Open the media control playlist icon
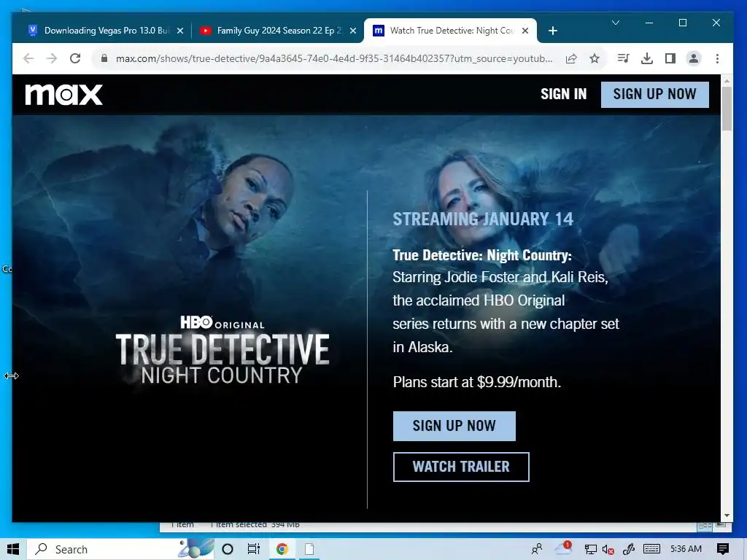This screenshot has width=747, height=560. [623, 58]
